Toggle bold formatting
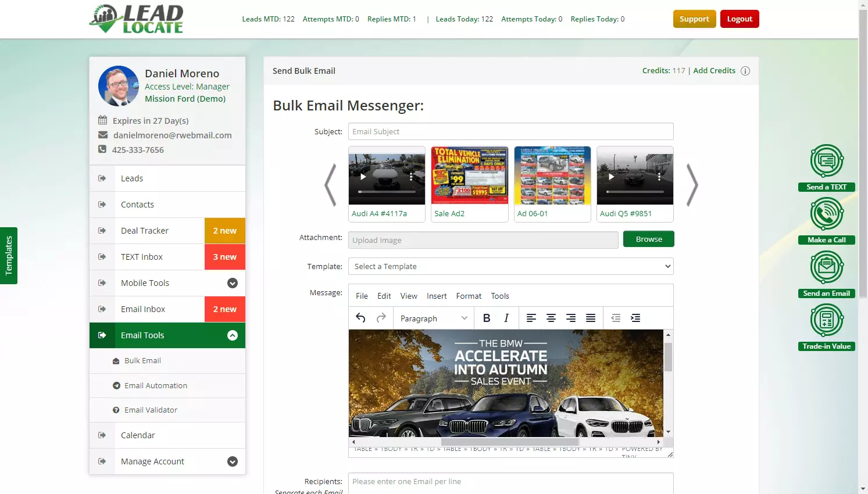 (487, 318)
